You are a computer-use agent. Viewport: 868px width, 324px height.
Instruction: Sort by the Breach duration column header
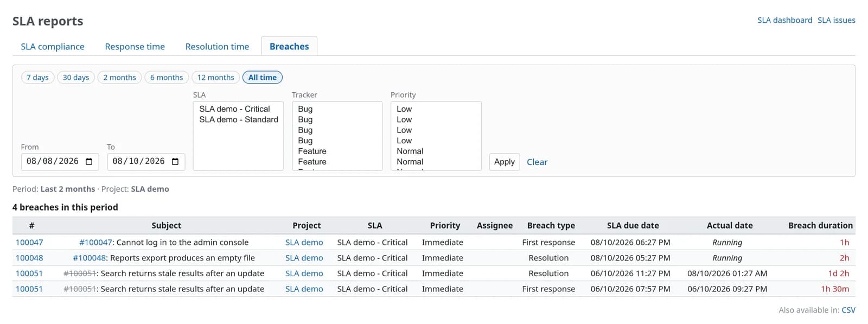pyautogui.click(x=820, y=225)
